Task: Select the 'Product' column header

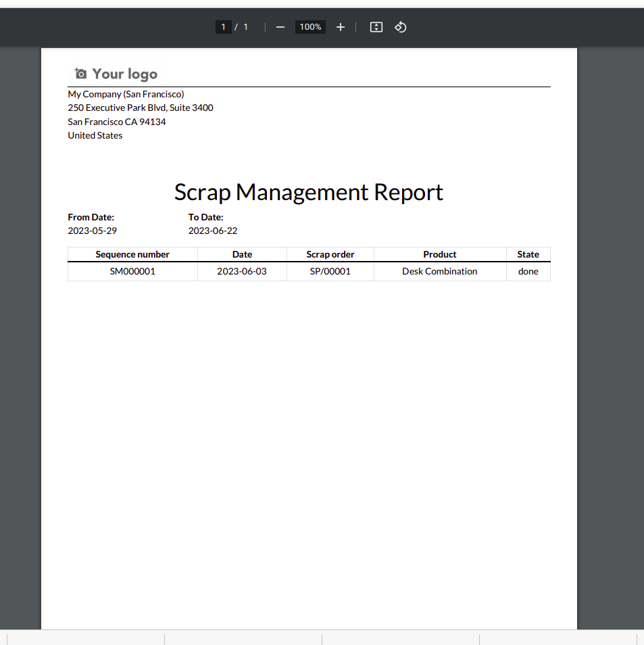Action: tap(440, 254)
